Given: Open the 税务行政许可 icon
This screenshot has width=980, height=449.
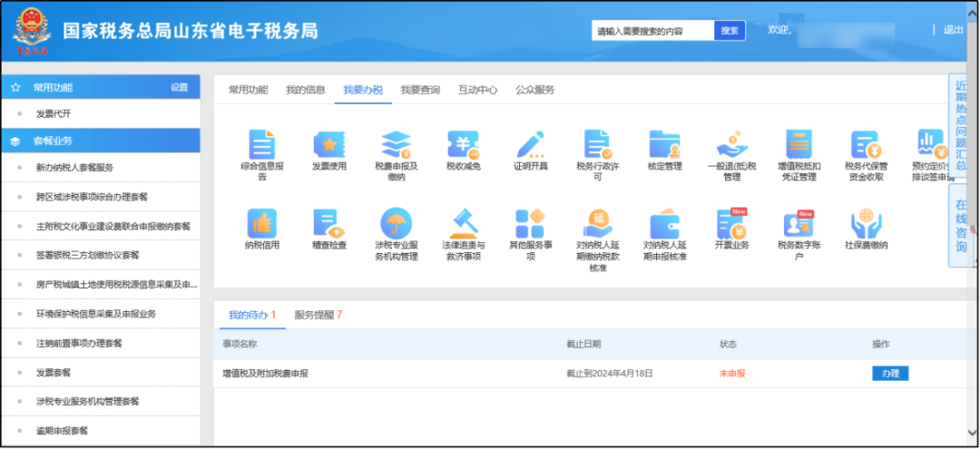Looking at the screenshot, I should pyautogui.click(x=598, y=144).
